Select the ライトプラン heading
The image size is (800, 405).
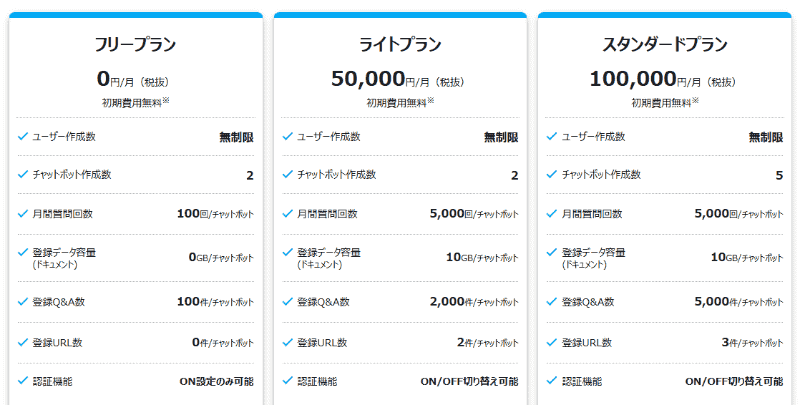(x=400, y=44)
